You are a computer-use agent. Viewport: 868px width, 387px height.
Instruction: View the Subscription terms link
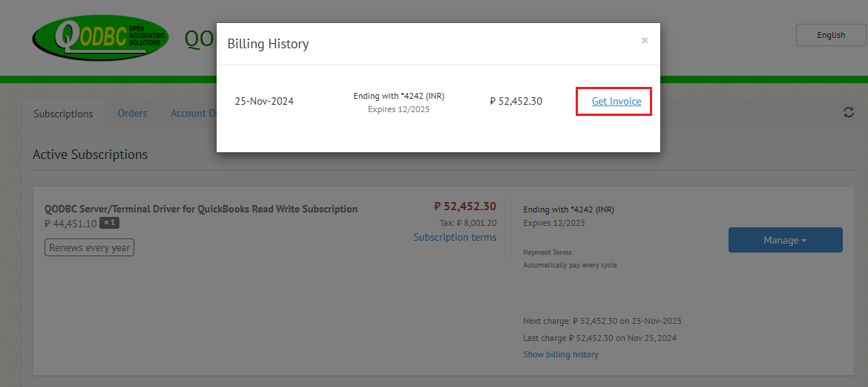pos(455,237)
